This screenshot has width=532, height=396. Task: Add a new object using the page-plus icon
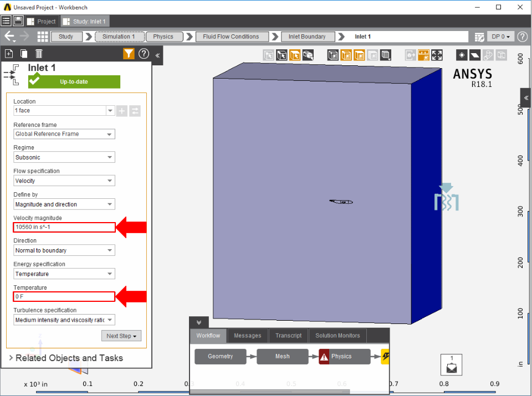pos(9,54)
